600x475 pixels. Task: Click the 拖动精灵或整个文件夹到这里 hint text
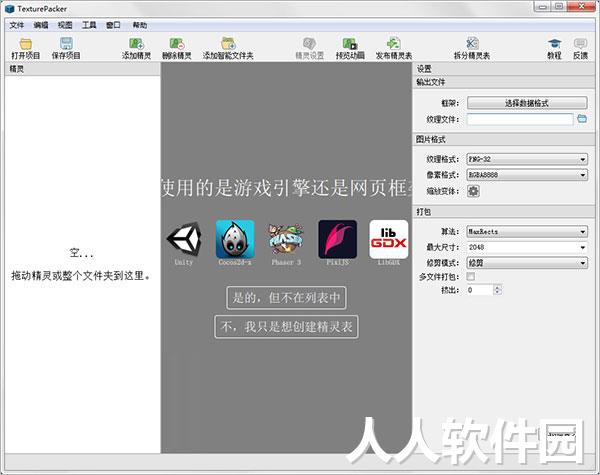(80, 276)
